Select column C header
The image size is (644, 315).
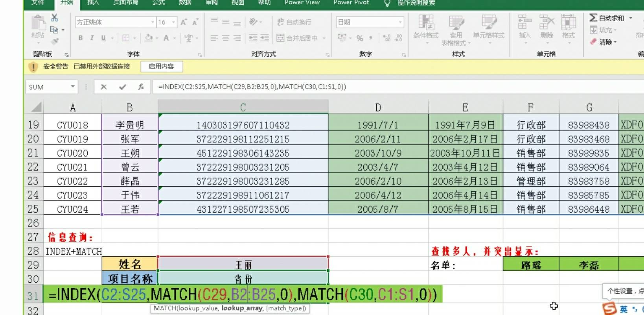243,107
